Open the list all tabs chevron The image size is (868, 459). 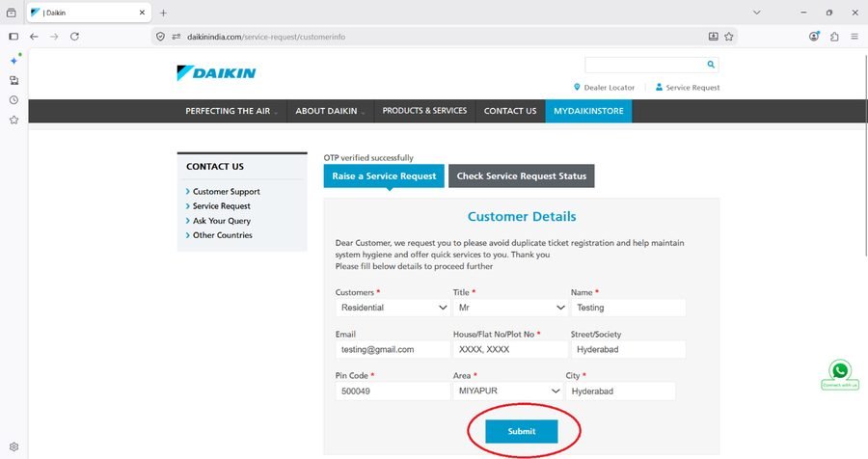757,13
